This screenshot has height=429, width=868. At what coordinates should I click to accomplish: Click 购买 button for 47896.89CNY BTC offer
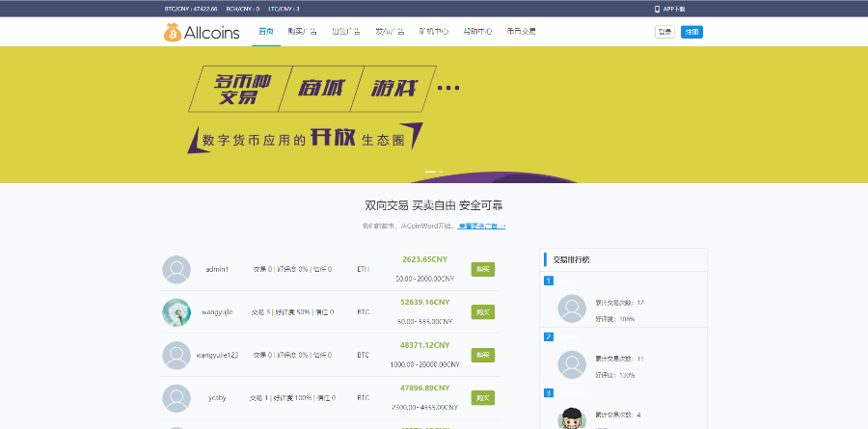tap(482, 397)
